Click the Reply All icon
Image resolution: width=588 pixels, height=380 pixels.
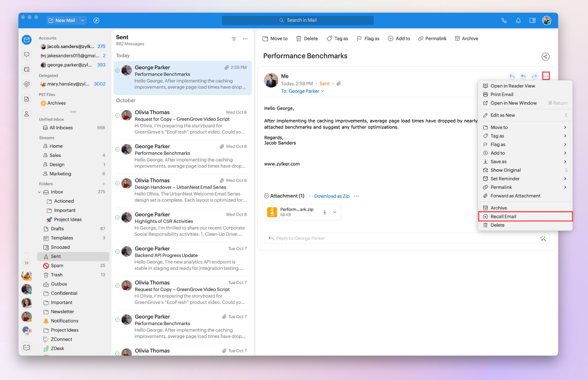(523, 76)
